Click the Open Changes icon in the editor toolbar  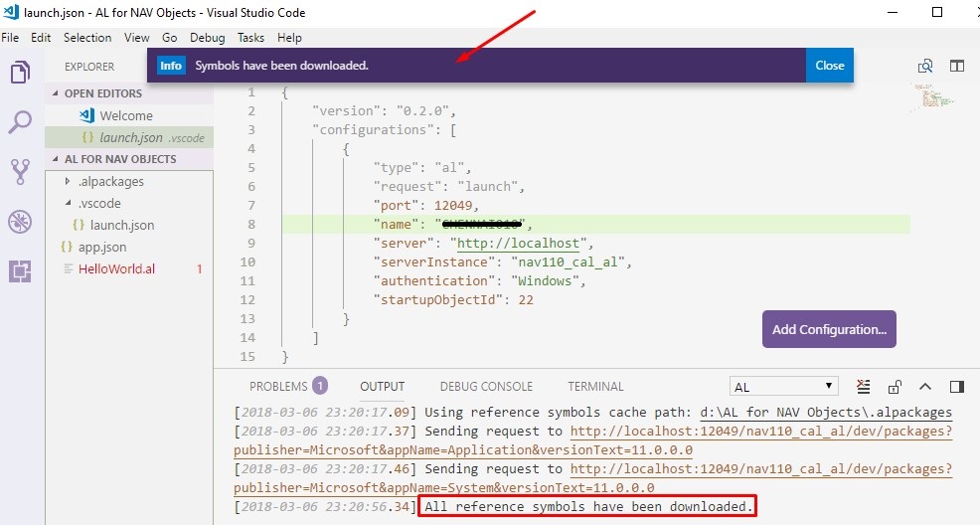925,66
